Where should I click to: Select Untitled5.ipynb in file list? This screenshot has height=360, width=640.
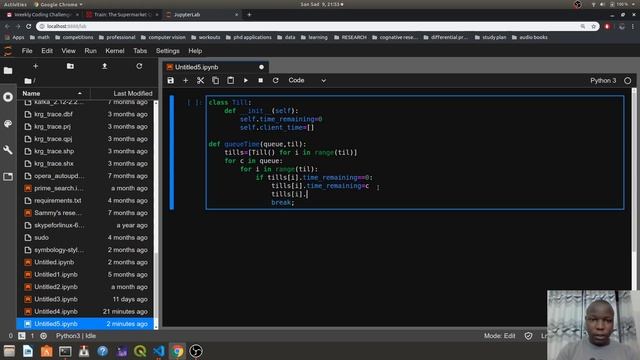[85, 324]
